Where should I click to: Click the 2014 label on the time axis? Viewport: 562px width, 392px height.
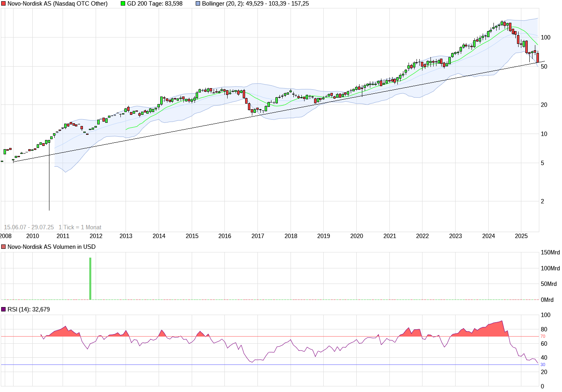click(159, 236)
